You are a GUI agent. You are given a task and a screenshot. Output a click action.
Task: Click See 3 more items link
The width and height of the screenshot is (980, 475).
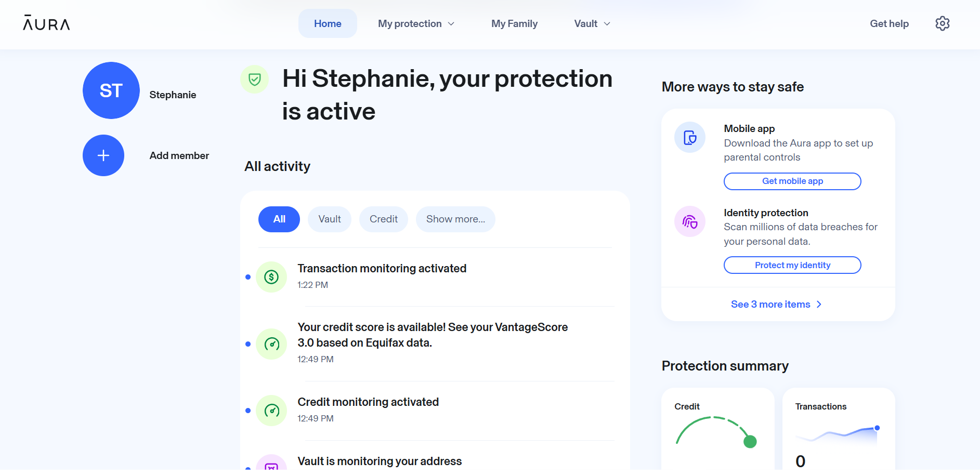pyautogui.click(x=775, y=304)
